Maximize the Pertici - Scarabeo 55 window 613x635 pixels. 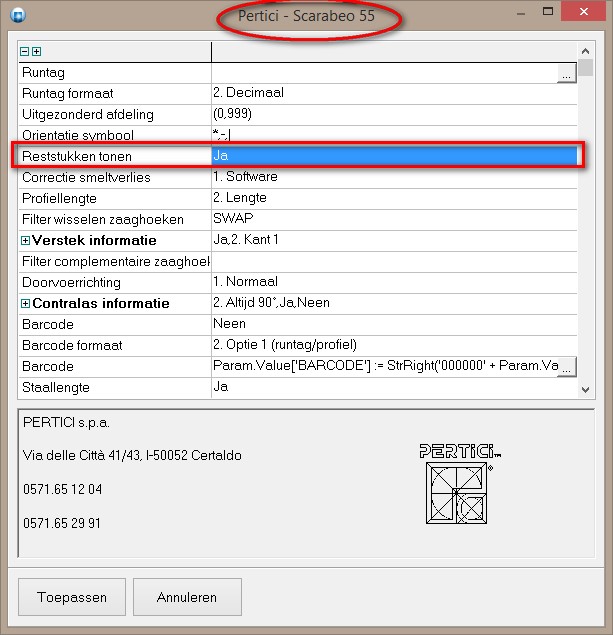pyautogui.click(x=548, y=12)
